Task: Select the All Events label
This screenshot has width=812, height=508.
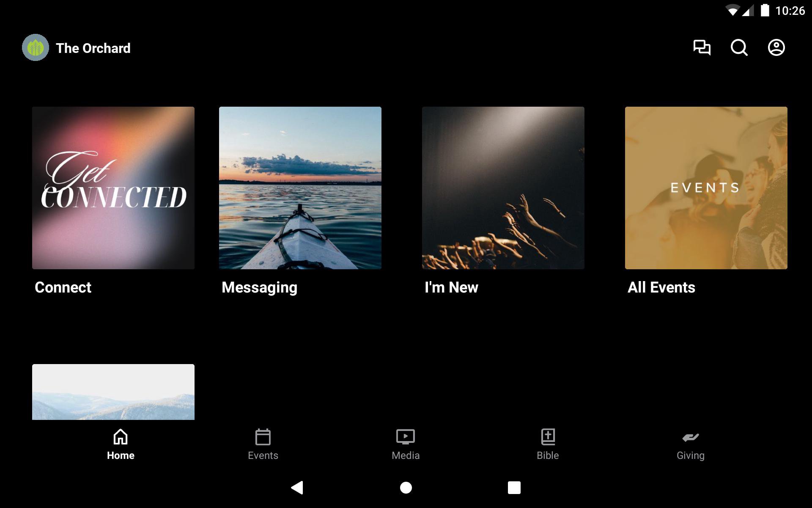Action: point(661,287)
